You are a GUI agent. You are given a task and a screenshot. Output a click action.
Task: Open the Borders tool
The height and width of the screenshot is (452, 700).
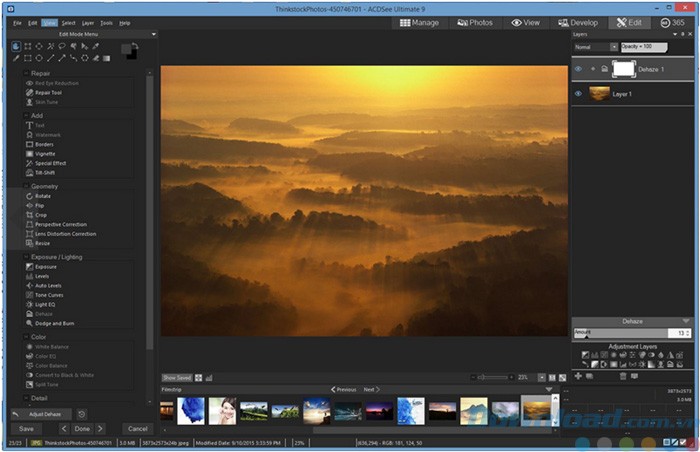(x=44, y=144)
